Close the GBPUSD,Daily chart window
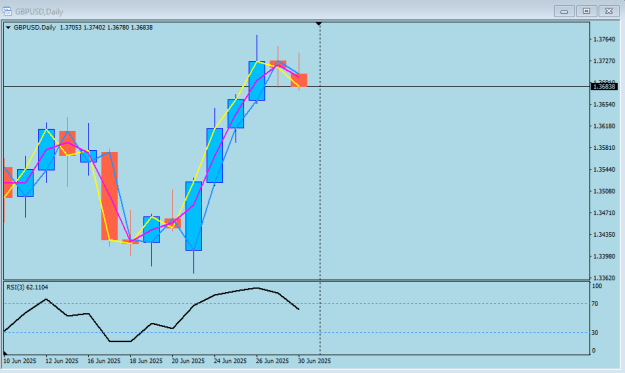625x373 pixels. pyautogui.click(x=609, y=11)
